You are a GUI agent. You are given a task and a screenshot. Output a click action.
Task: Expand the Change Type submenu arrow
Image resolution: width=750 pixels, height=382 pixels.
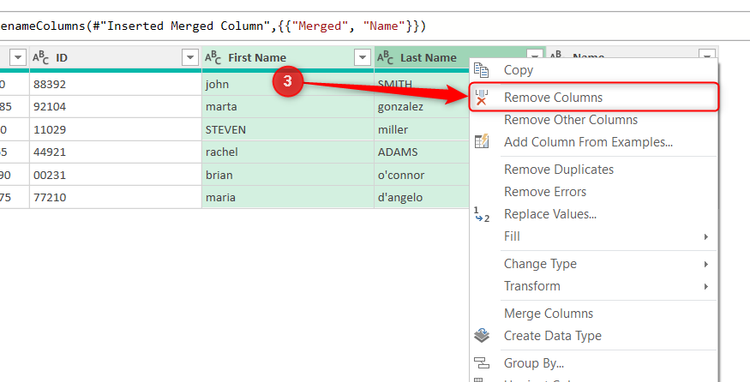point(706,264)
